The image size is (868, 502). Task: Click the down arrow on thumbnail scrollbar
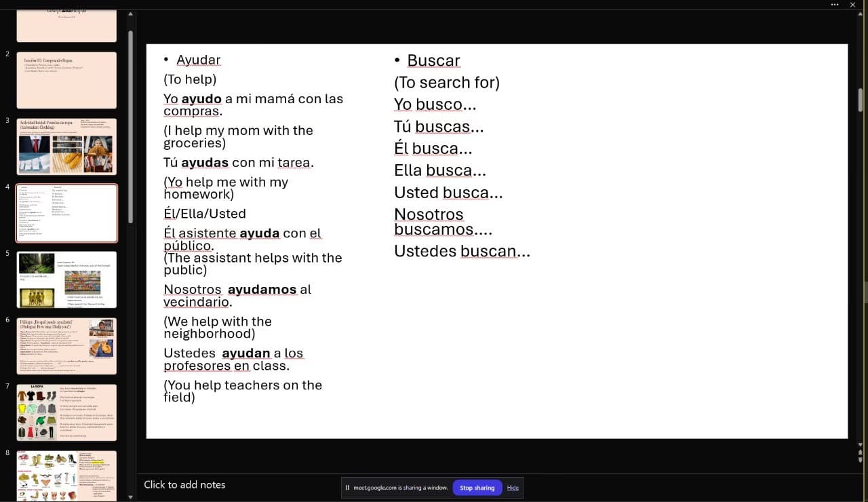coord(130,497)
